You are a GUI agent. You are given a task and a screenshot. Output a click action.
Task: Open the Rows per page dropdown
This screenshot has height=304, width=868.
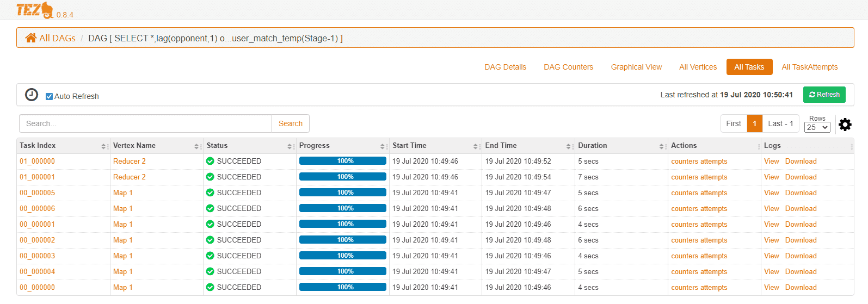(x=817, y=127)
